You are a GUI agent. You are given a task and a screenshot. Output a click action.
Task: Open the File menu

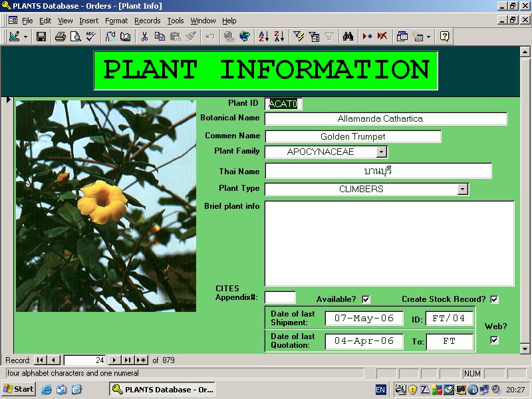[27, 21]
